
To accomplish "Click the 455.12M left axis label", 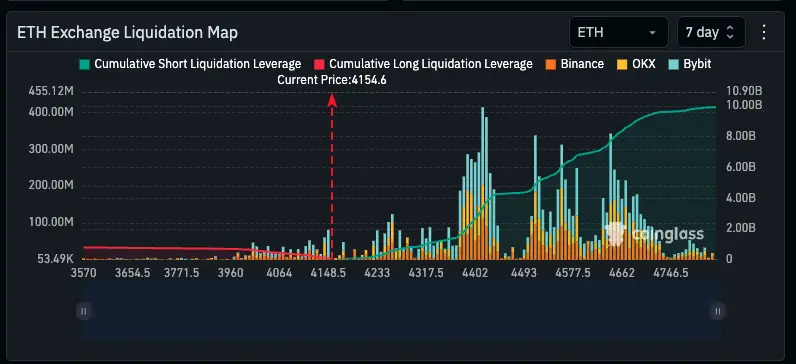I will click(x=52, y=91).
